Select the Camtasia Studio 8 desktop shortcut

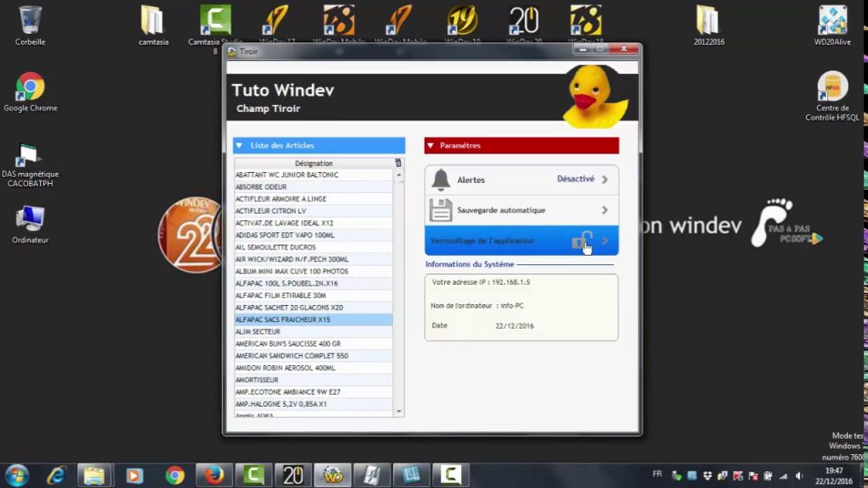point(215,28)
